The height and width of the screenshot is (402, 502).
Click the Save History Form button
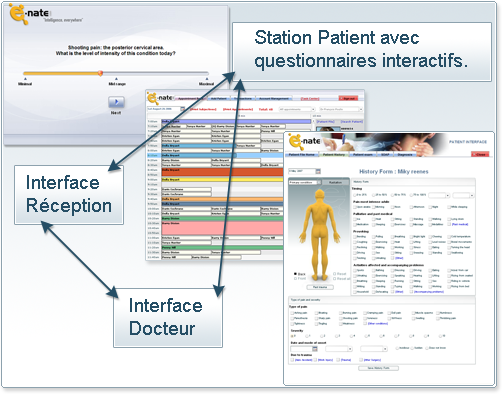(x=378, y=368)
